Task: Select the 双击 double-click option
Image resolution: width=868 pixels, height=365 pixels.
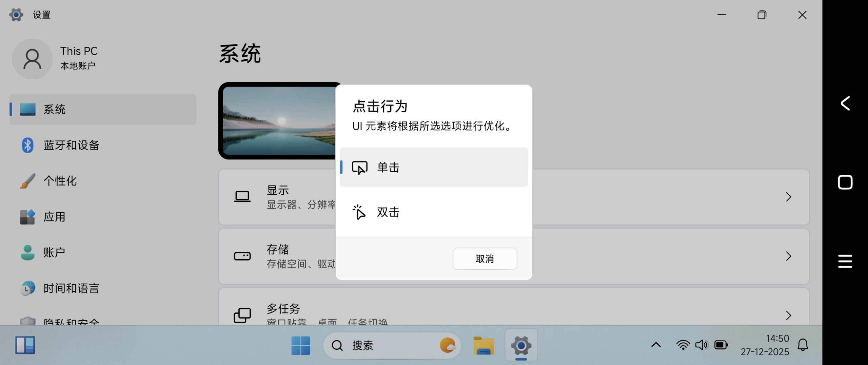Action: click(434, 212)
